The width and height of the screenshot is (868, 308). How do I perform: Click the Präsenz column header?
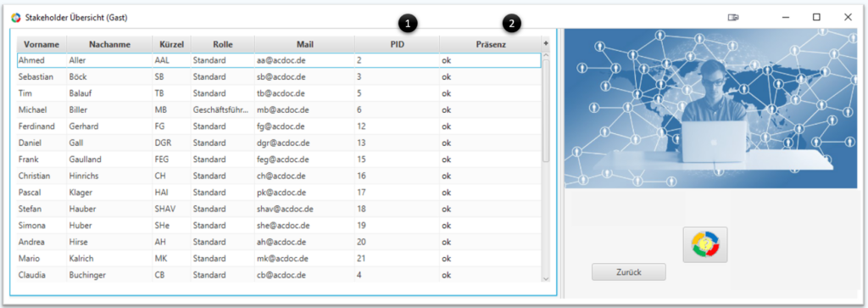tap(491, 44)
